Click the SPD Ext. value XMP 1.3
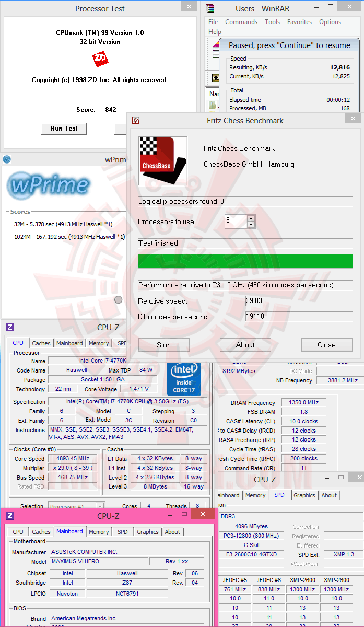Viewport: 364px width, 627px height. click(343, 554)
